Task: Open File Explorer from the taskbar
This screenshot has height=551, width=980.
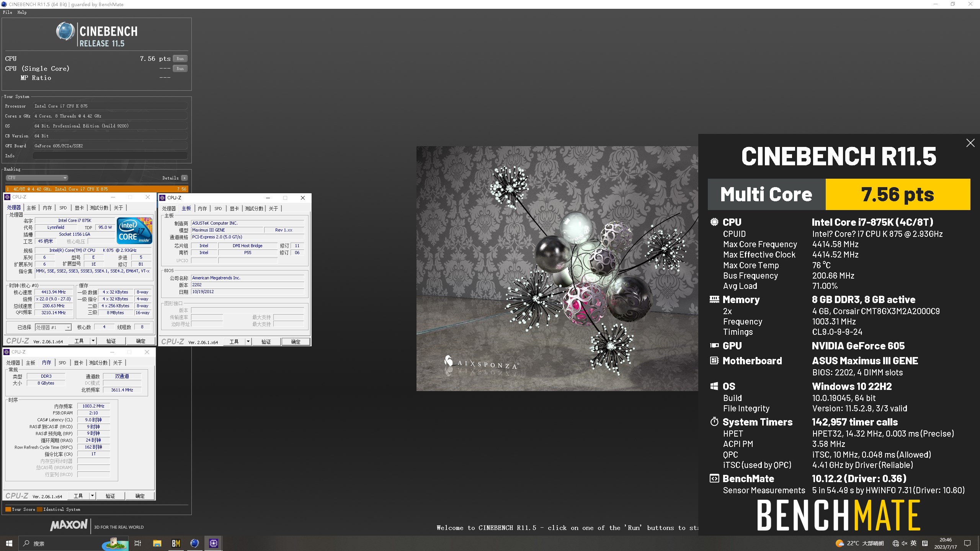Action: click(157, 543)
